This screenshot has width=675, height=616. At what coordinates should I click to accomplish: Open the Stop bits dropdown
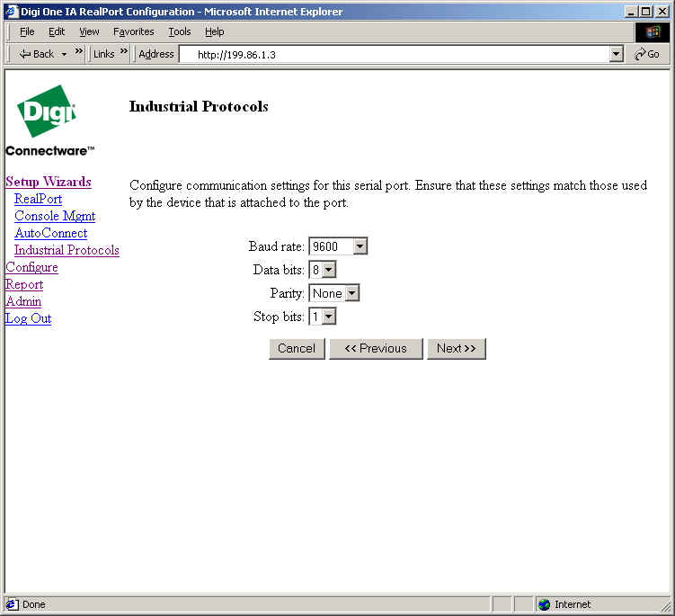tap(328, 317)
